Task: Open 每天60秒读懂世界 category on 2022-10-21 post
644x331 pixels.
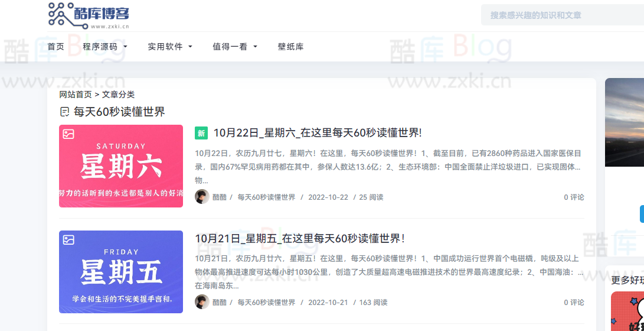Action: click(x=267, y=303)
